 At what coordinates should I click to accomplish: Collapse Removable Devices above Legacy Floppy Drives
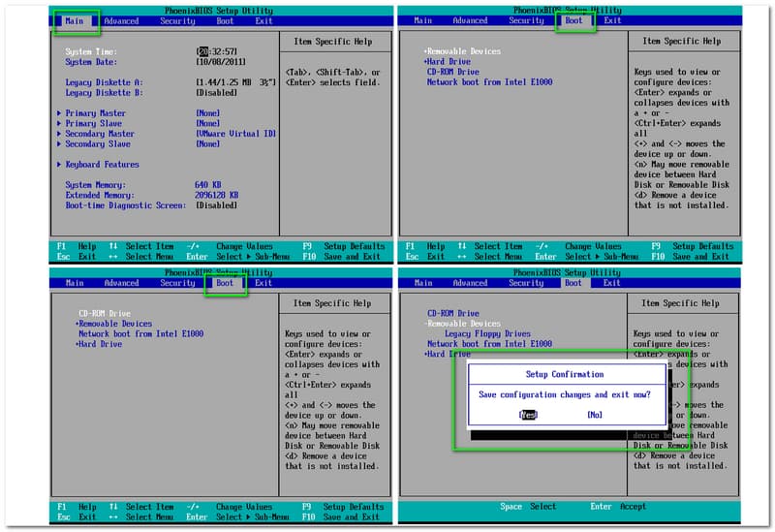[x=463, y=324]
